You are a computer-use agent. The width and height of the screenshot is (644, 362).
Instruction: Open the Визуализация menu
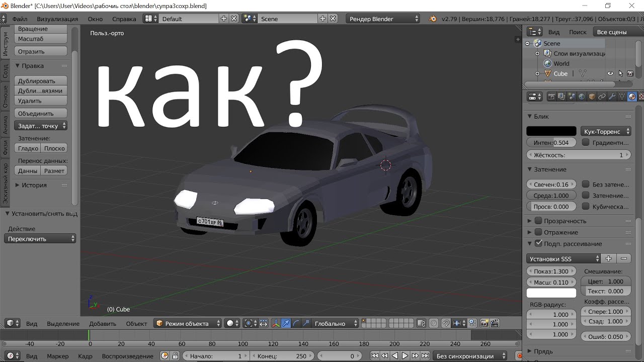pos(57,19)
